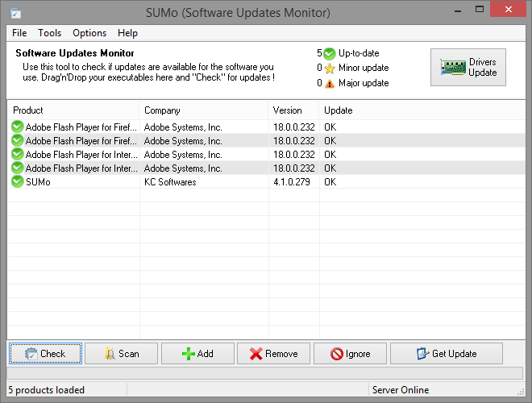Click the 'Up-to-date' label
Screen dimensions: 532x403
pos(359,53)
